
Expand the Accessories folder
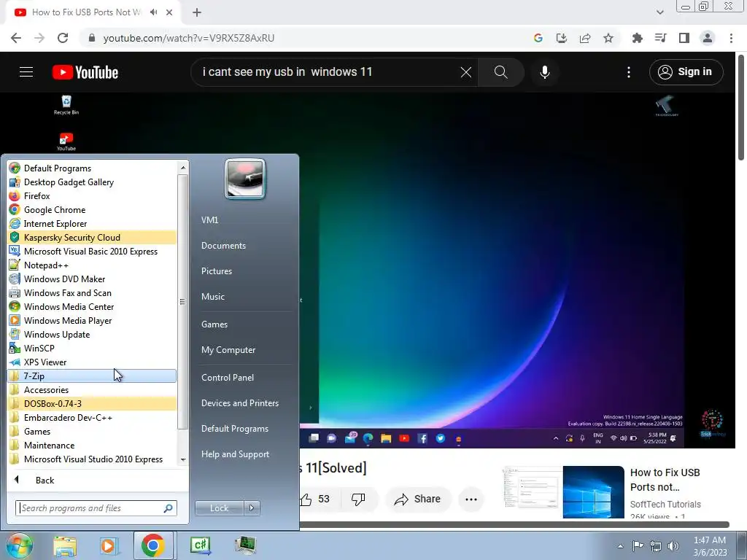[92, 389]
